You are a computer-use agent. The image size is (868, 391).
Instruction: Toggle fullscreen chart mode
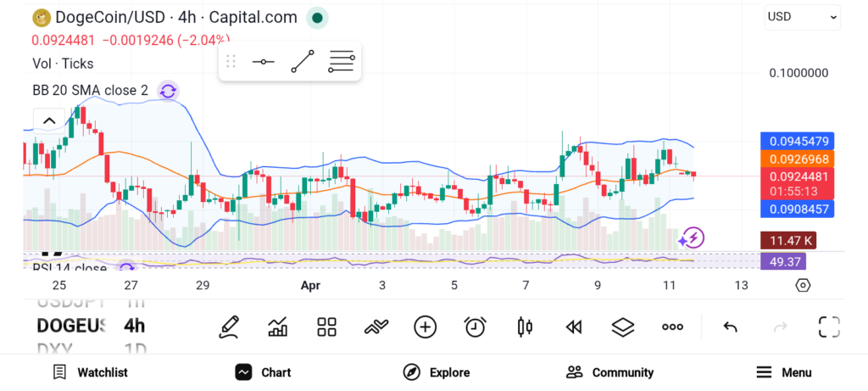tap(829, 327)
